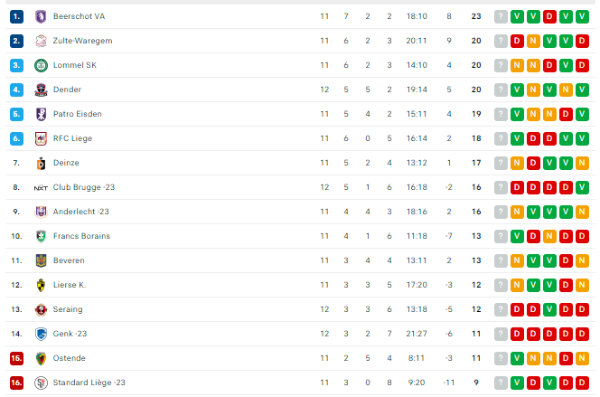Click Seraing's green V form badge
The image size is (600, 397).
point(549,309)
